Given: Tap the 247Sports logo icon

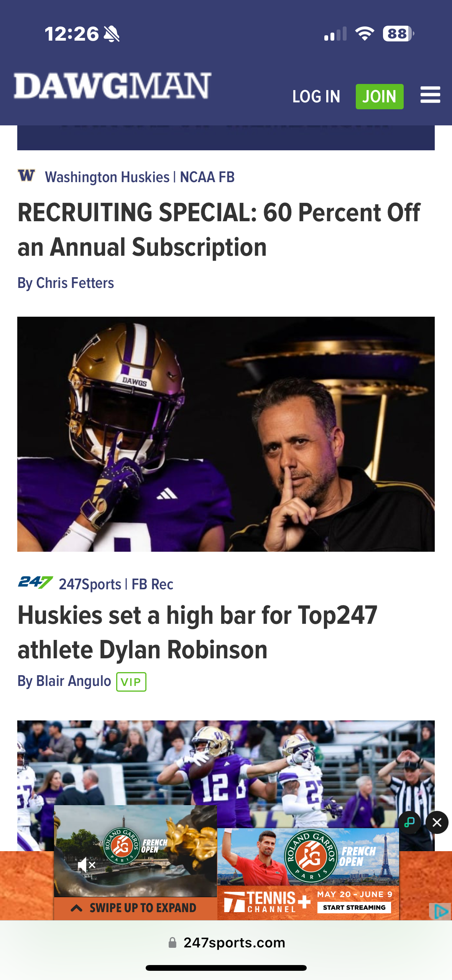Looking at the screenshot, I should (35, 582).
